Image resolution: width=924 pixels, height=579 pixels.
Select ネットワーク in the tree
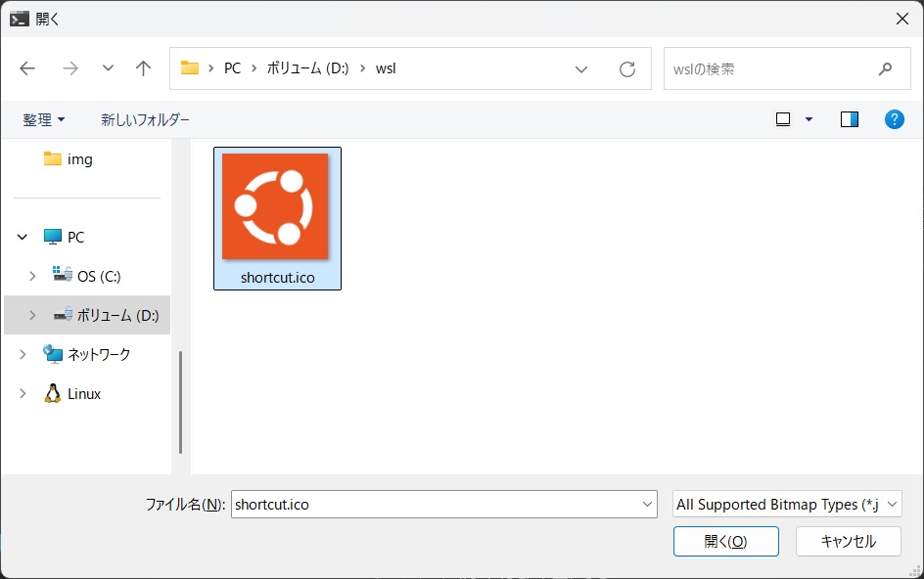coord(86,354)
